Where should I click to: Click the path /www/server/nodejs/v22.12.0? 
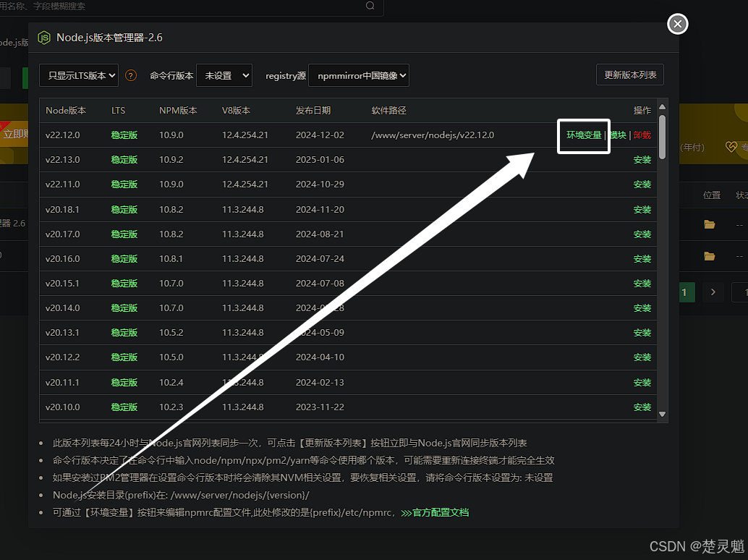433,135
